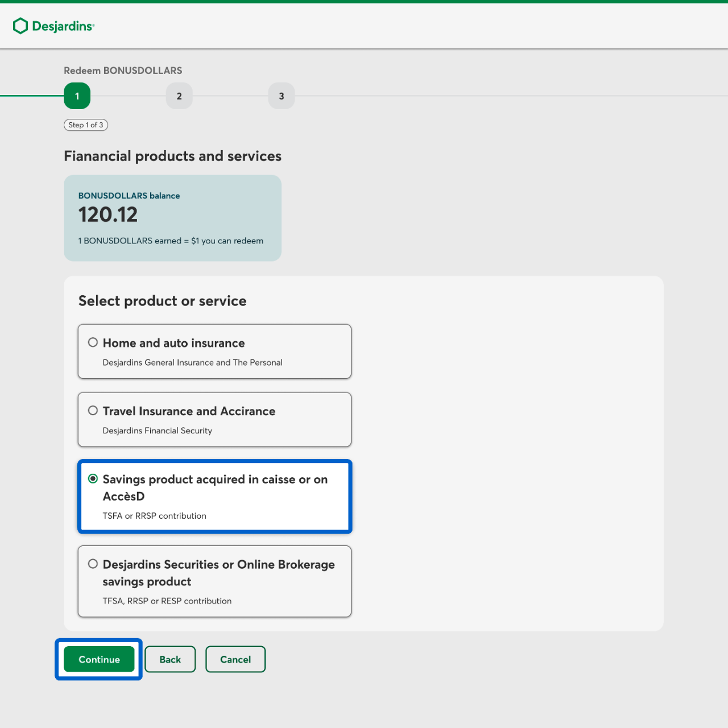
Task: Click the 120.12 BONUSDOLLARS balance amount
Action: 108,215
